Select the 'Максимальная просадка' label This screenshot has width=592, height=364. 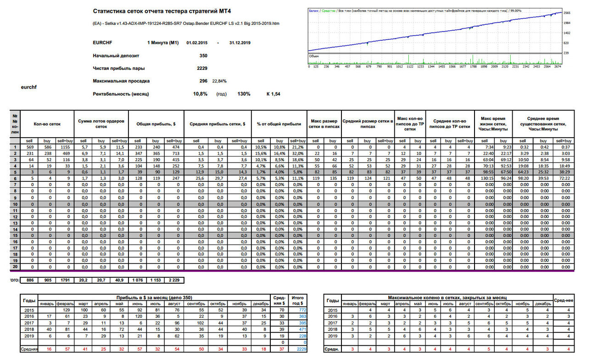pos(121,81)
